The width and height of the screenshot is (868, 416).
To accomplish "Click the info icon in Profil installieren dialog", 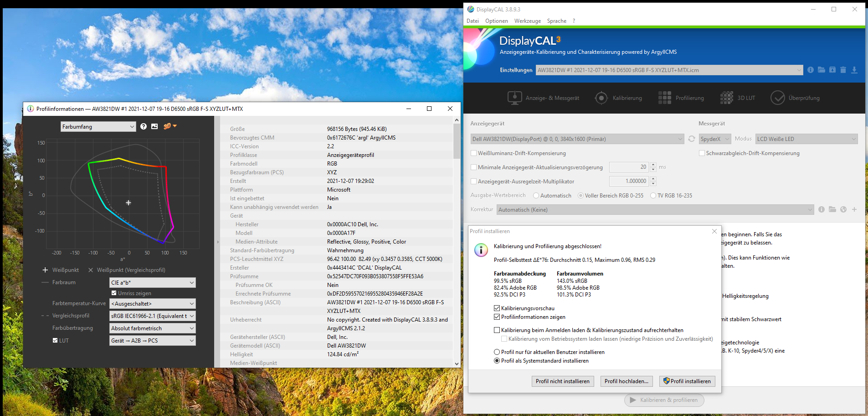I will point(481,250).
